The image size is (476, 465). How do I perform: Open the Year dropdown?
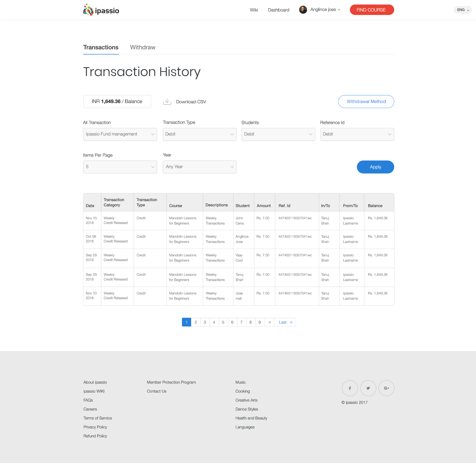(x=199, y=167)
